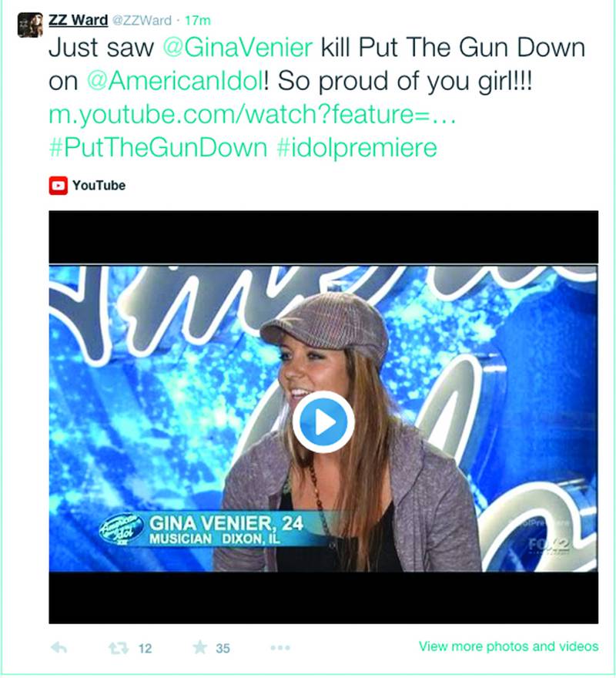Screen dimensions: 616x678
Task: Reply to the tweet with arrow icon
Action: click(59, 648)
